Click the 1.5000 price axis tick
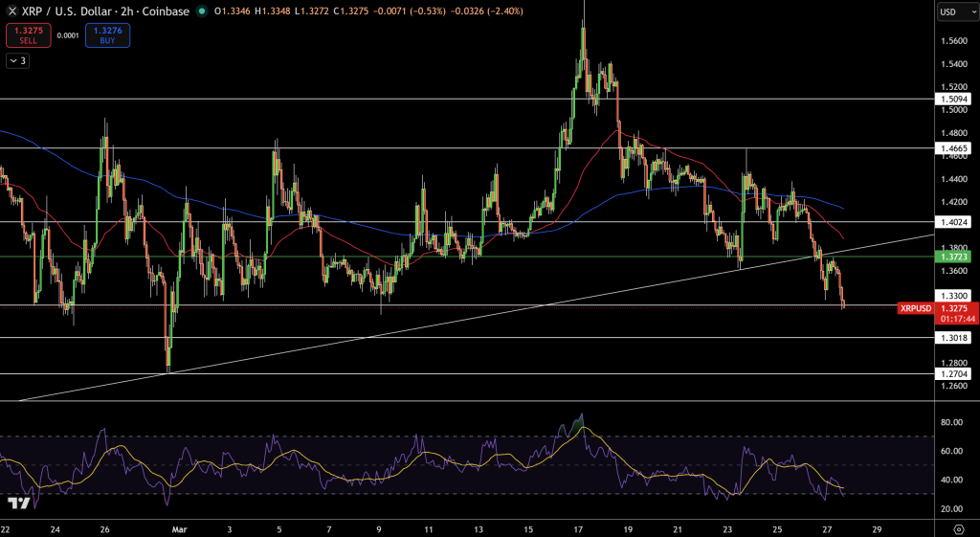 [x=953, y=110]
